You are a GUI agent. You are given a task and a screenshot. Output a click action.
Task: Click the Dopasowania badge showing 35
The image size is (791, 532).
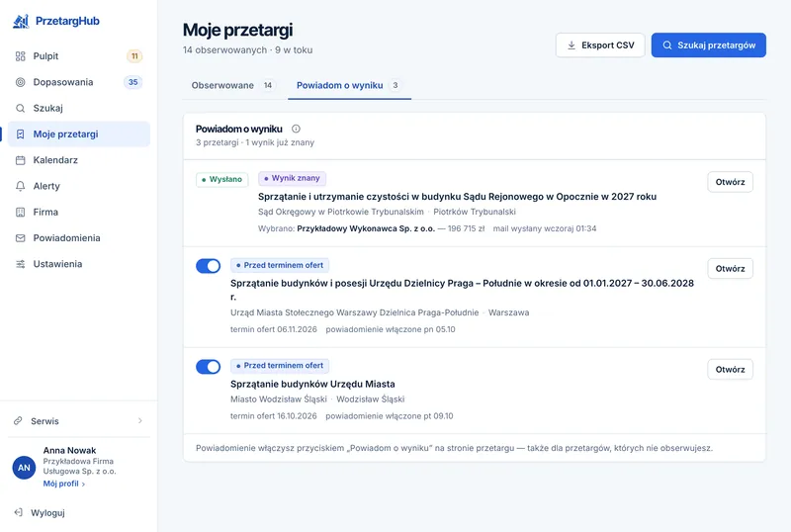point(133,82)
